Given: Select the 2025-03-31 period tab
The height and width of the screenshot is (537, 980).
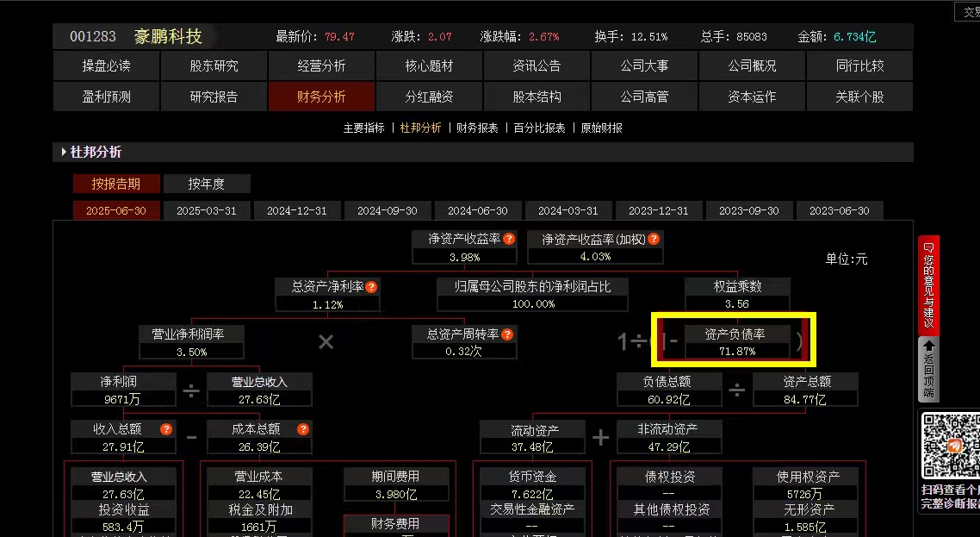Looking at the screenshot, I should click(x=207, y=210).
